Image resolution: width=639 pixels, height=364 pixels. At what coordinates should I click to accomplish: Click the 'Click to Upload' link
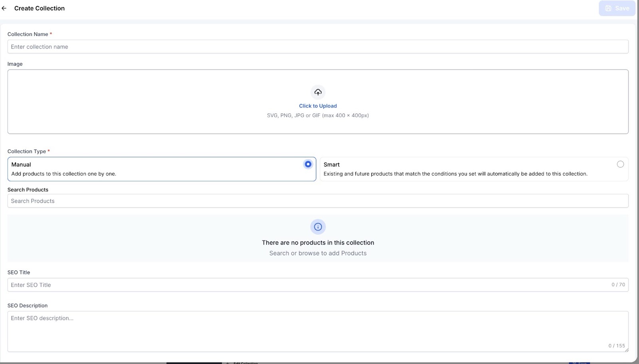pyautogui.click(x=318, y=106)
